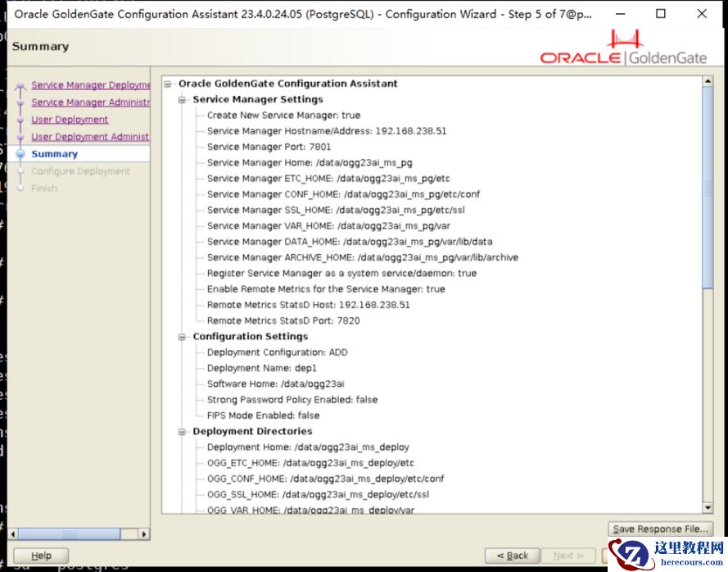
Task: Open User Deployment Administrator step link
Action: (91, 137)
